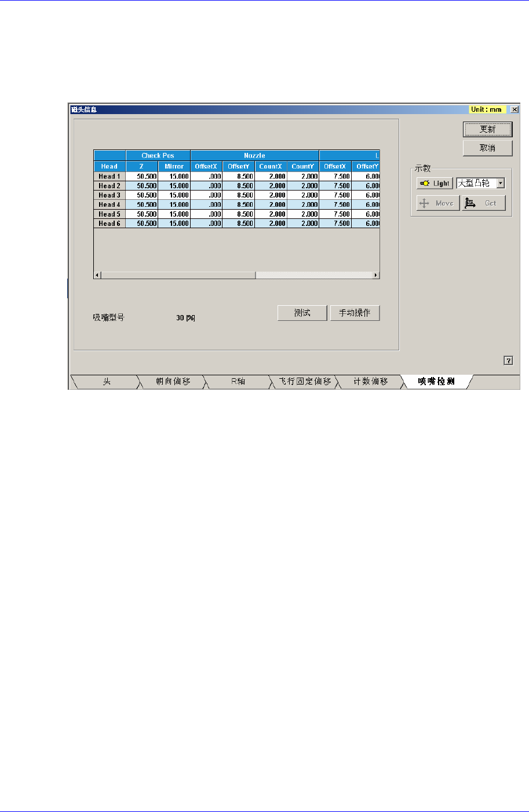Click the Head 4 Nozzle OffsetY 8.500 cell
Screen dimensions: 529x812
pos(238,204)
